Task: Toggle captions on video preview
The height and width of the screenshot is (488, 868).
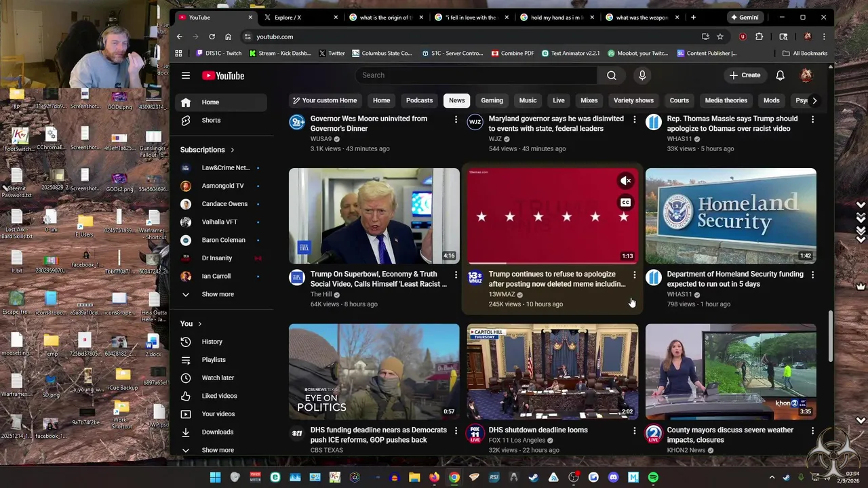Action: coord(625,203)
